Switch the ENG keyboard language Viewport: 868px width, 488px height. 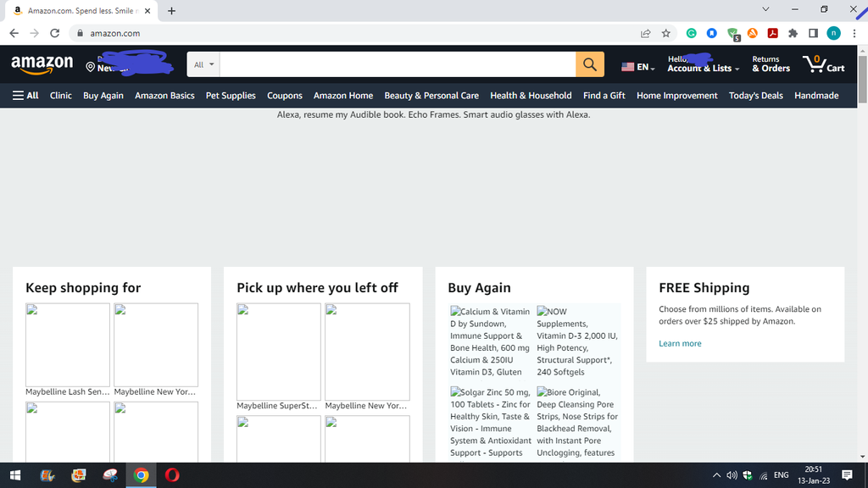[781, 475]
